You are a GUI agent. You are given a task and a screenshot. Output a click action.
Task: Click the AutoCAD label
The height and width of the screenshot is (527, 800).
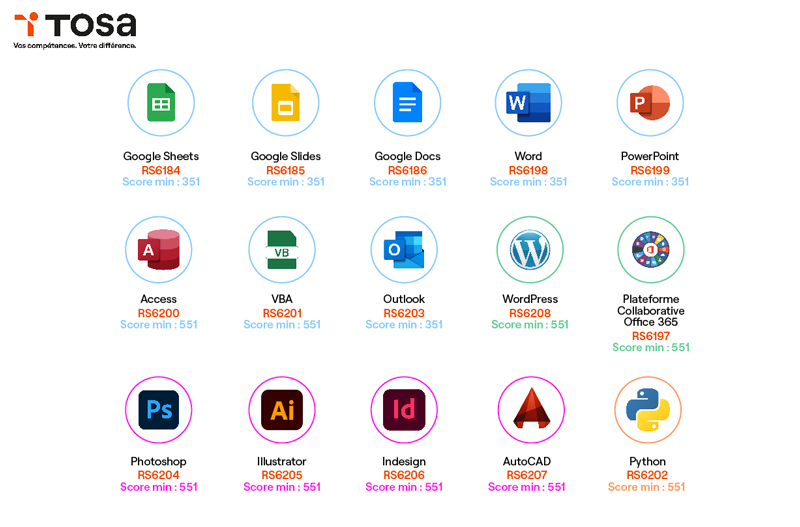tap(527, 461)
